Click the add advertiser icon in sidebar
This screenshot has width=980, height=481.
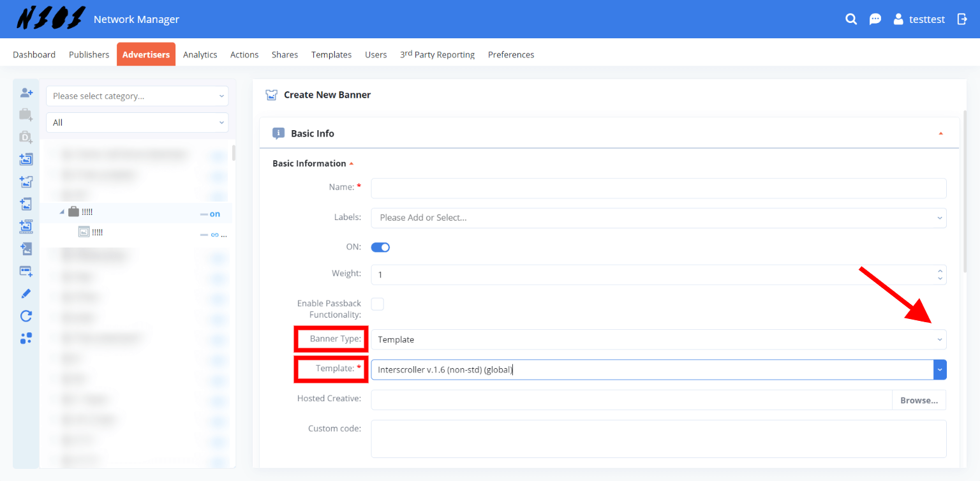click(26, 93)
